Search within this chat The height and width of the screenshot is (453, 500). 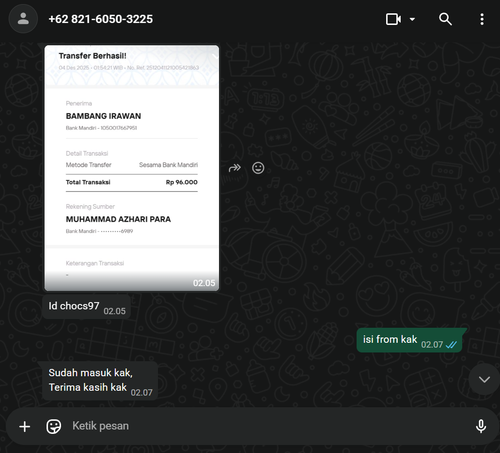coord(445,19)
